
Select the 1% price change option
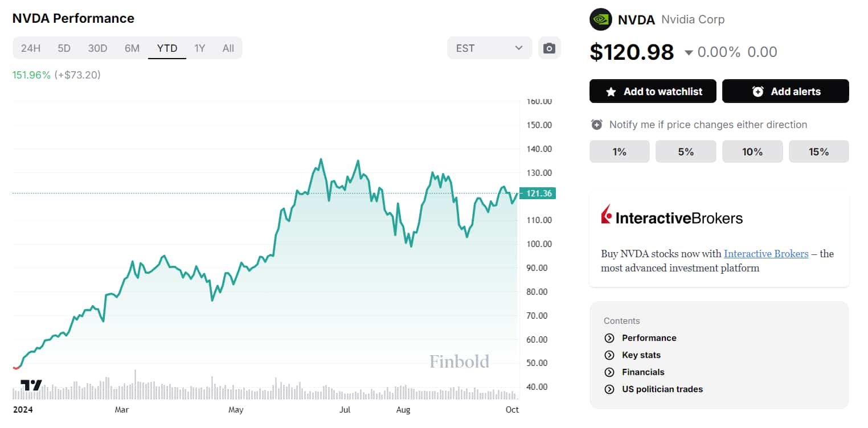tap(619, 151)
